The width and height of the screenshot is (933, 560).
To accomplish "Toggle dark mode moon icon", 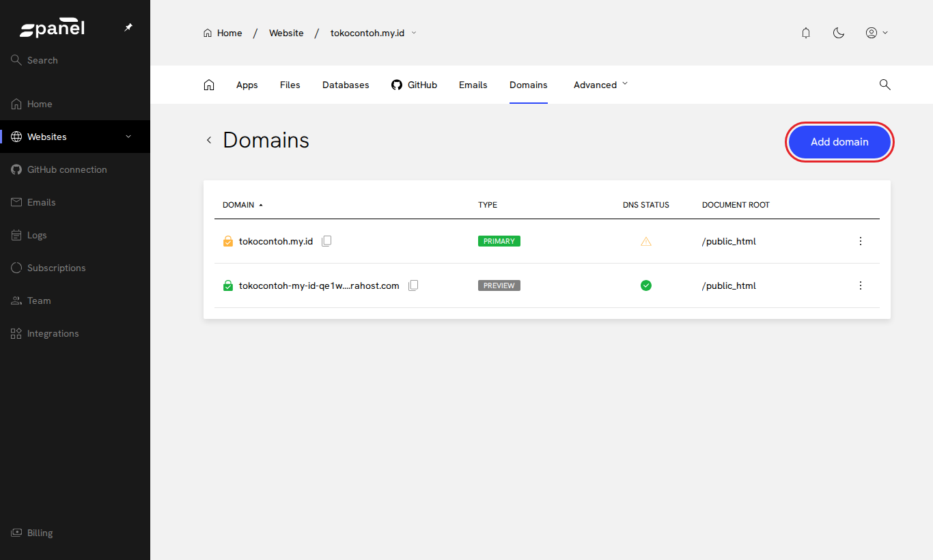I will pos(839,33).
